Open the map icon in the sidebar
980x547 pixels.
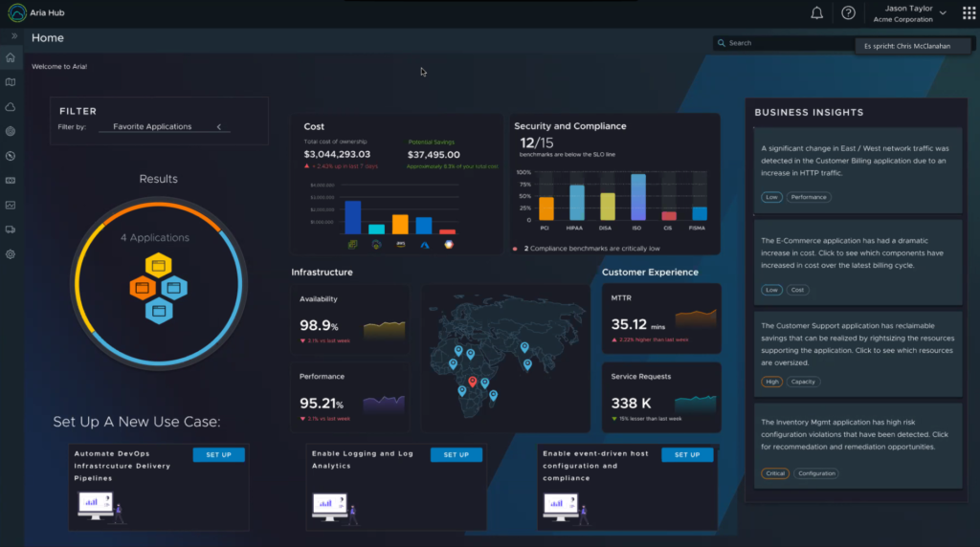click(11, 82)
